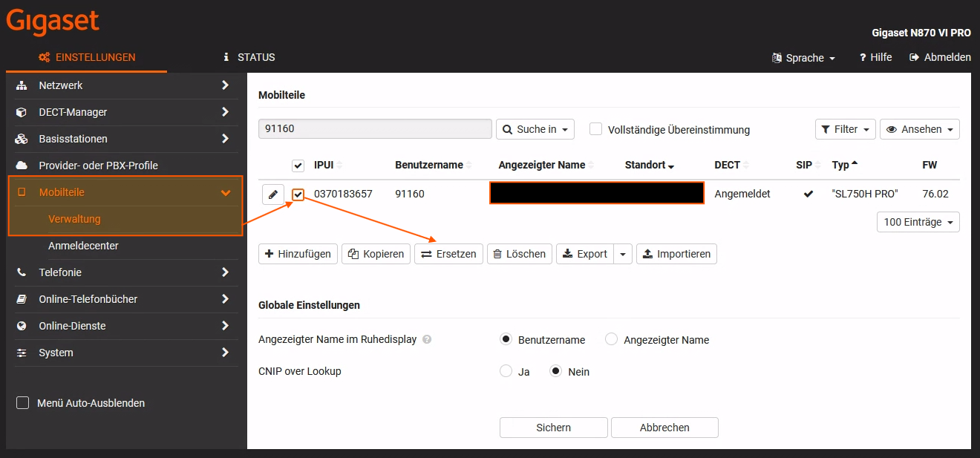Click the Sichern button
This screenshot has height=458, width=980.
click(x=553, y=428)
